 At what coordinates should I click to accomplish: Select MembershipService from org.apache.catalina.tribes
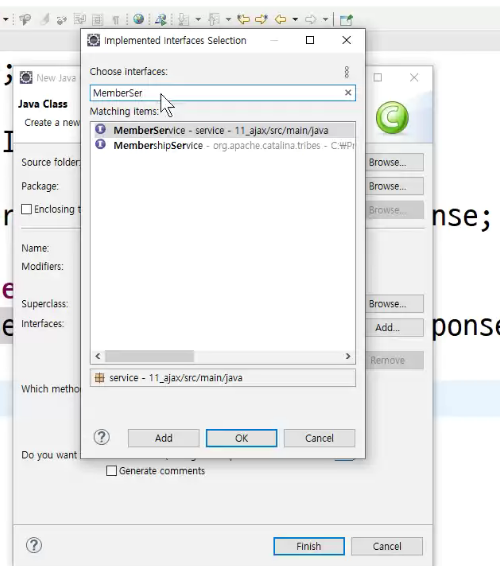tap(223, 145)
